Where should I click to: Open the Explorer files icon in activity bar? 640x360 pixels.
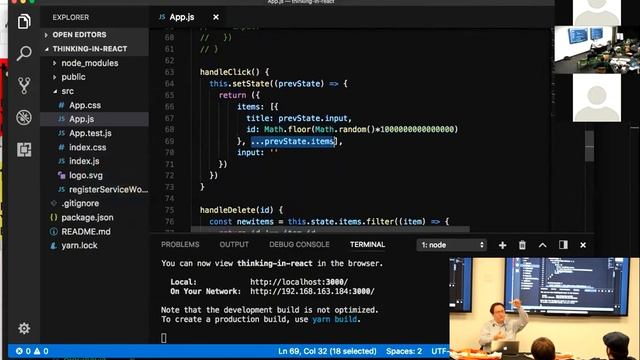24,21
